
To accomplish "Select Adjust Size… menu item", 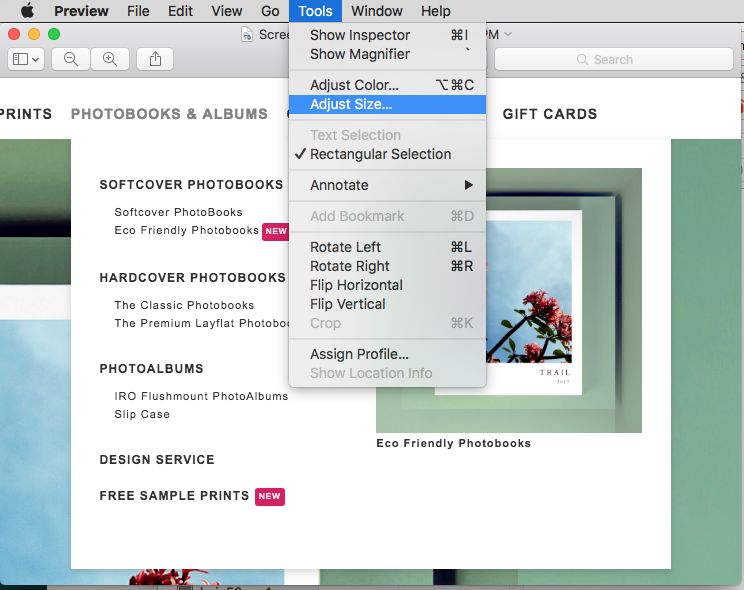I will point(387,104).
